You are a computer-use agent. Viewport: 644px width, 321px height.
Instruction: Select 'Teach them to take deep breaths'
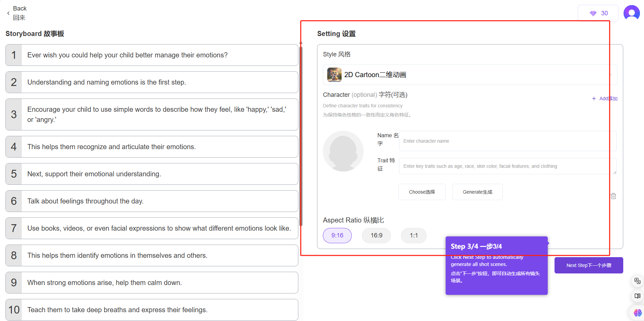point(152,310)
